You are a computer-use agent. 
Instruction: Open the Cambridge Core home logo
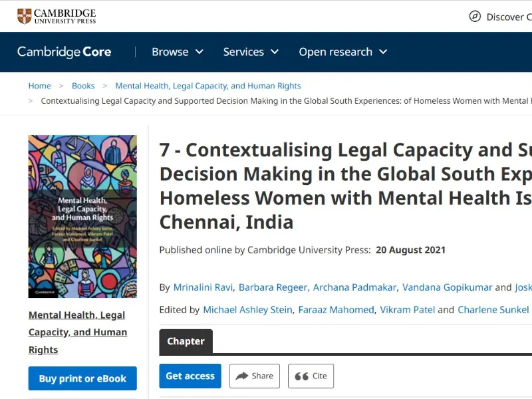tap(64, 52)
